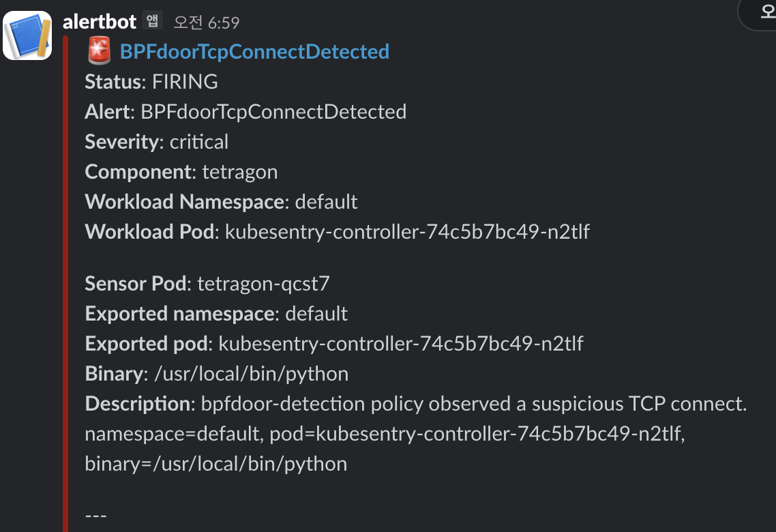
Task: Open the blue BPFdoorTcpConnectDetected title link
Action: pyautogui.click(x=254, y=52)
